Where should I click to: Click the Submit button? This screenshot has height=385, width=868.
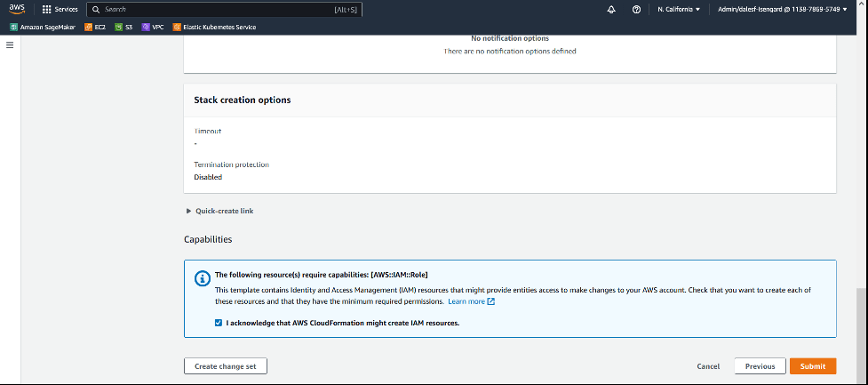(x=812, y=366)
